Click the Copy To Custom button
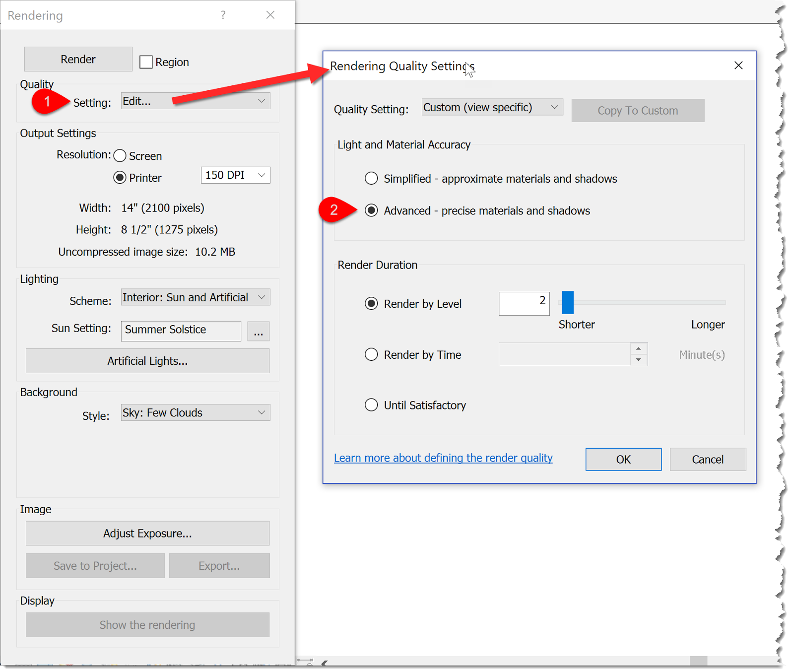Viewport: 794px width, 672px height. coord(638,110)
